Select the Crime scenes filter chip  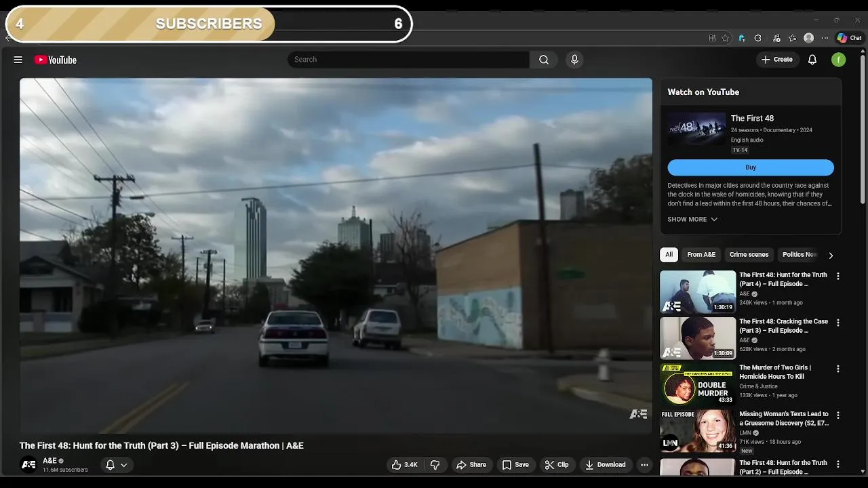click(749, 255)
